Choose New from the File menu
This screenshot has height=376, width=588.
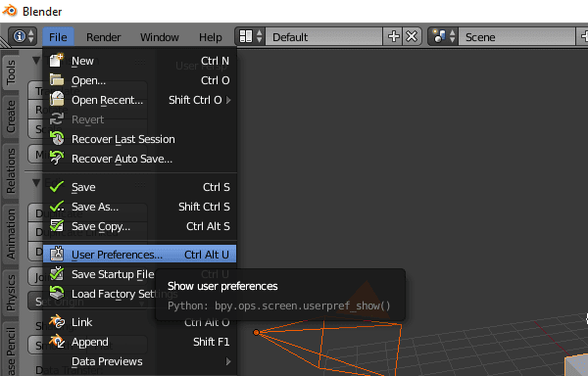pyautogui.click(x=139, y=61)
